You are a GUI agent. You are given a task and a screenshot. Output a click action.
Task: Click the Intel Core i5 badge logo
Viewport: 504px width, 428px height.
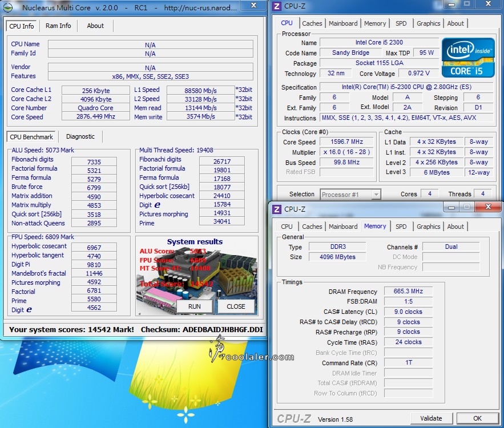click(468, 58)
